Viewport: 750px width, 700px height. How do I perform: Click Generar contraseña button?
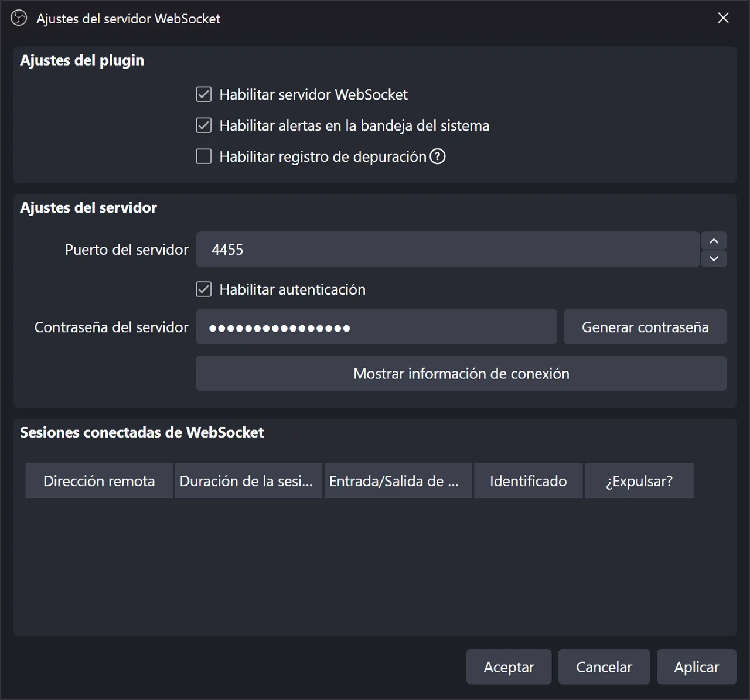[645, 327]
